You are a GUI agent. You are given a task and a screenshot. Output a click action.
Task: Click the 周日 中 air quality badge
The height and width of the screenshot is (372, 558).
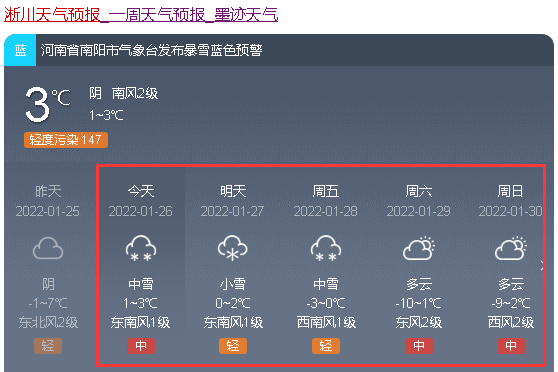(x=511, y=346)
